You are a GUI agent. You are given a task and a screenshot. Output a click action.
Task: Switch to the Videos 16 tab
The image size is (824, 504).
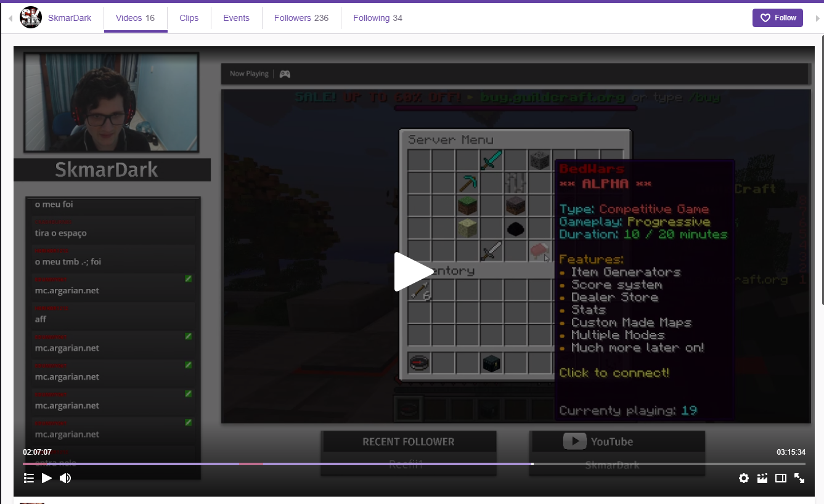coord(136,18)
